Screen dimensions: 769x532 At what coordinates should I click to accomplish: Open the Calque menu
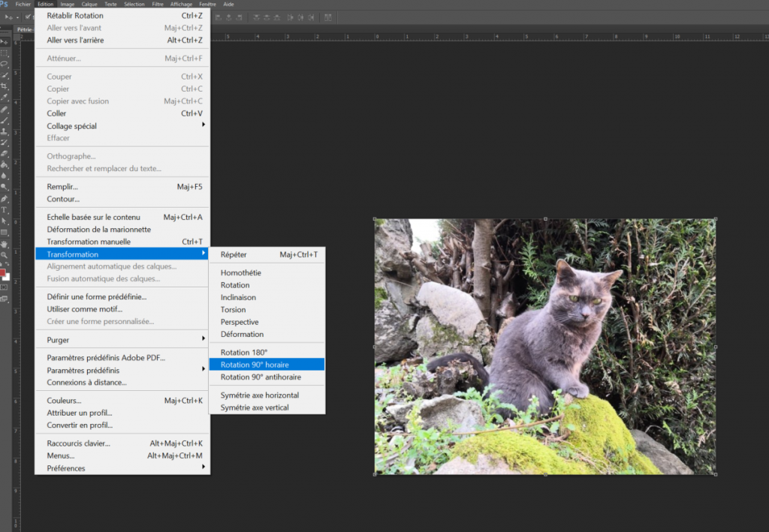89,4
